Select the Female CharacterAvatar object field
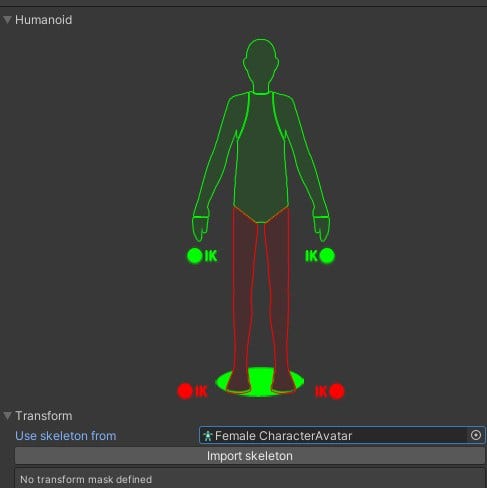The height and width of the screenshot is (488, 487). point(342,435)
